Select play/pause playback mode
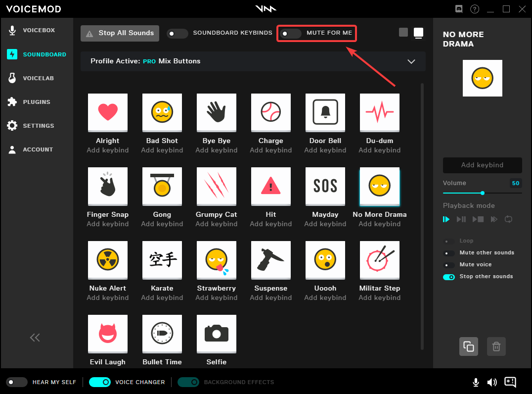This screenshot has height=394, width=532. pyautogui.click(x=461, y=219)
